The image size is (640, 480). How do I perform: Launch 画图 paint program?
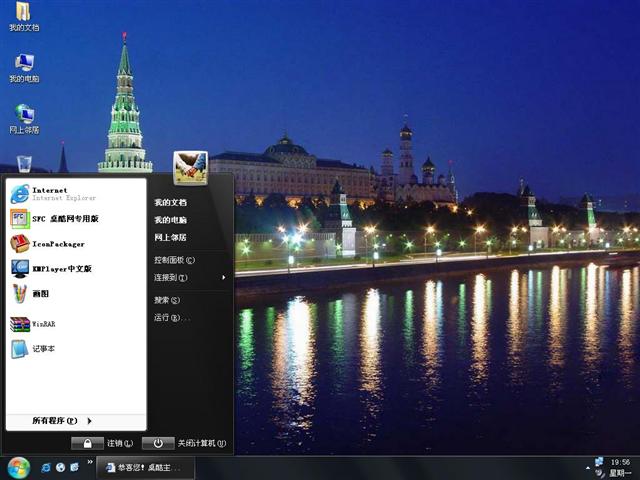click(76, 293)
